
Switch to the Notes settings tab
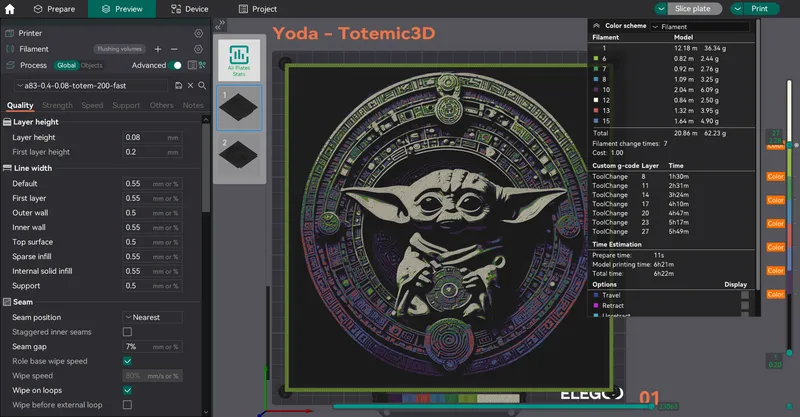point(193,105)
